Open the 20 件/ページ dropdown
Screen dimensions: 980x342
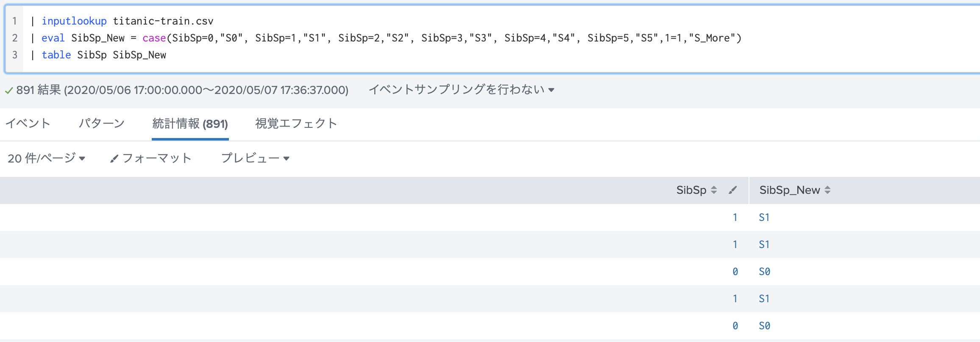47,158
